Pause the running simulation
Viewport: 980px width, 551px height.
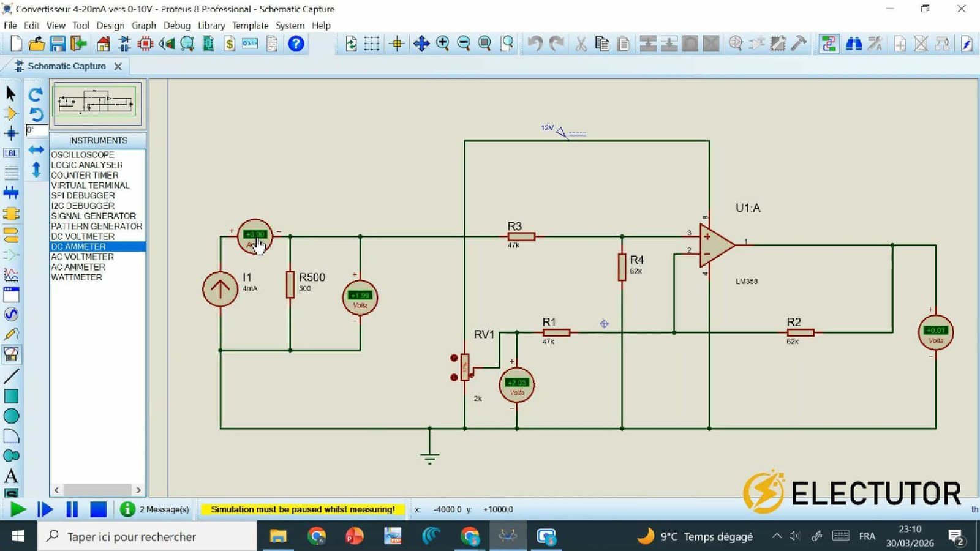click(72, 509)
